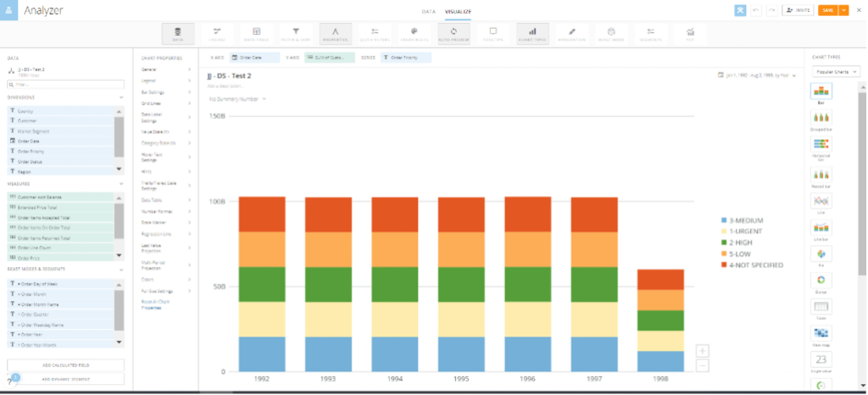The height and width of the screenshot is (395, 868).
Task: Select the Bar chart type
Action: tap(821, 92)
